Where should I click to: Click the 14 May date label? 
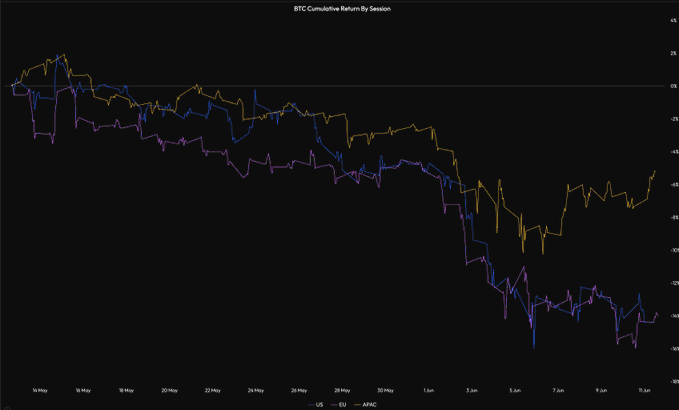[x=40, y=391]
